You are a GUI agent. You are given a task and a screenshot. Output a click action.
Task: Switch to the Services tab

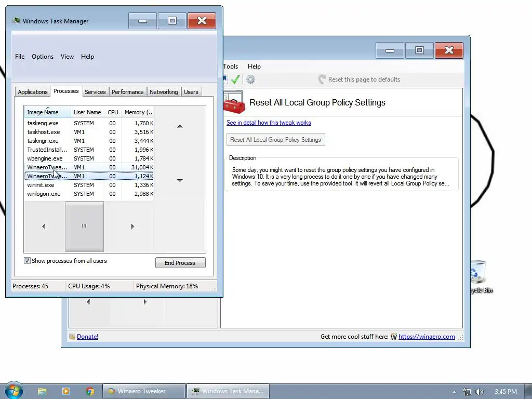95,92
